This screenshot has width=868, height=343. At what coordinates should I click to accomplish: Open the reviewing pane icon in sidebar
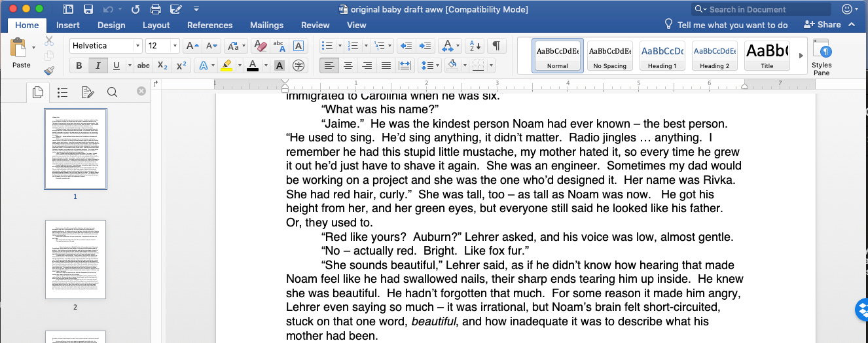click(x=87, y=92)
